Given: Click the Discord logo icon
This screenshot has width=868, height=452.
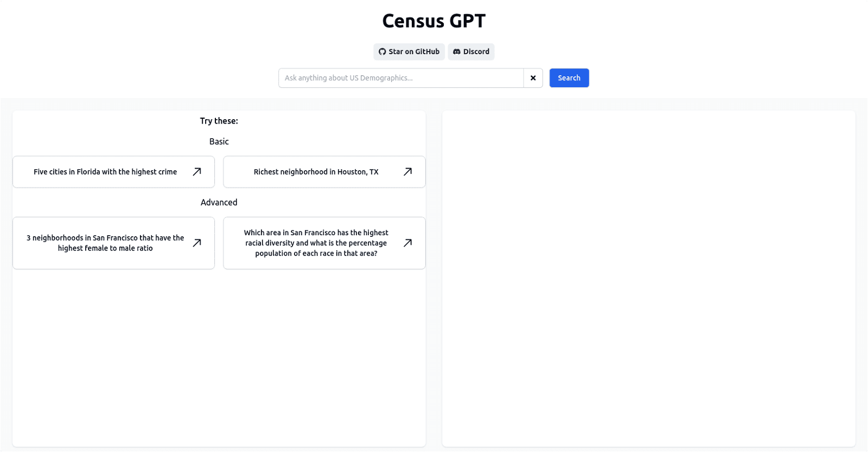Looking at the screenshot, I should click(457, 51).
